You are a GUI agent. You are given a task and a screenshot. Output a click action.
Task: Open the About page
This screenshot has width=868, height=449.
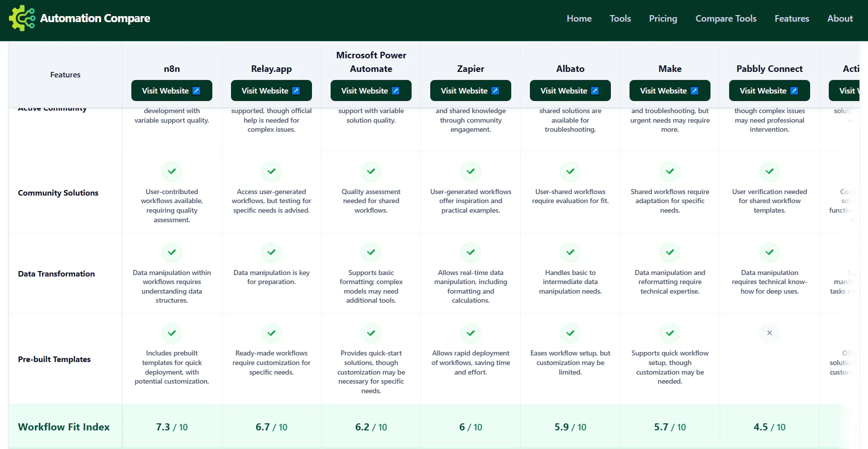[x=840, y=19]
